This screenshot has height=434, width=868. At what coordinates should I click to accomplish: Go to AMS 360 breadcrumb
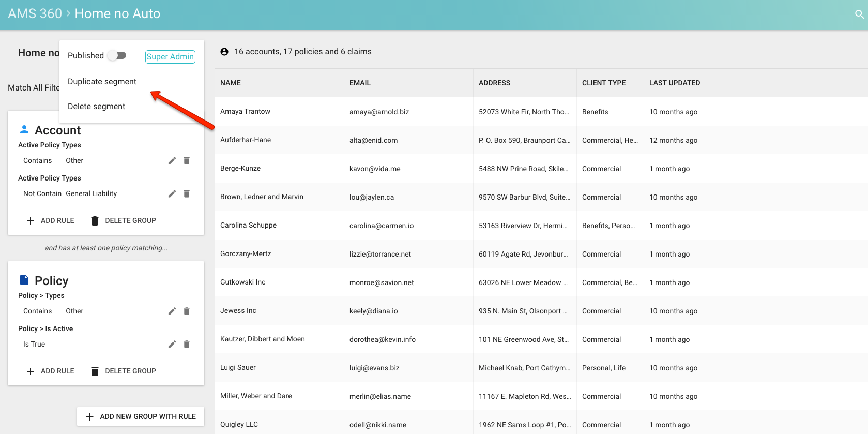pos(35,14)
